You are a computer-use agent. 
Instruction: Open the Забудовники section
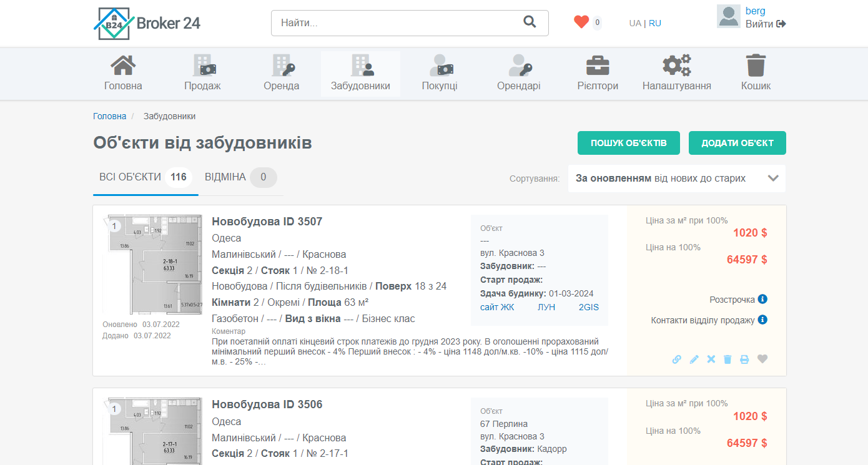coord(360,74)
